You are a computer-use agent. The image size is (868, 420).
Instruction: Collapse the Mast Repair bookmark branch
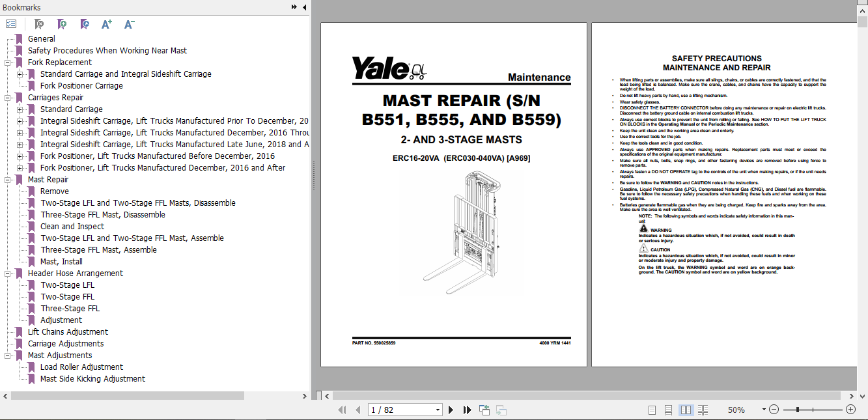(8, 180)
